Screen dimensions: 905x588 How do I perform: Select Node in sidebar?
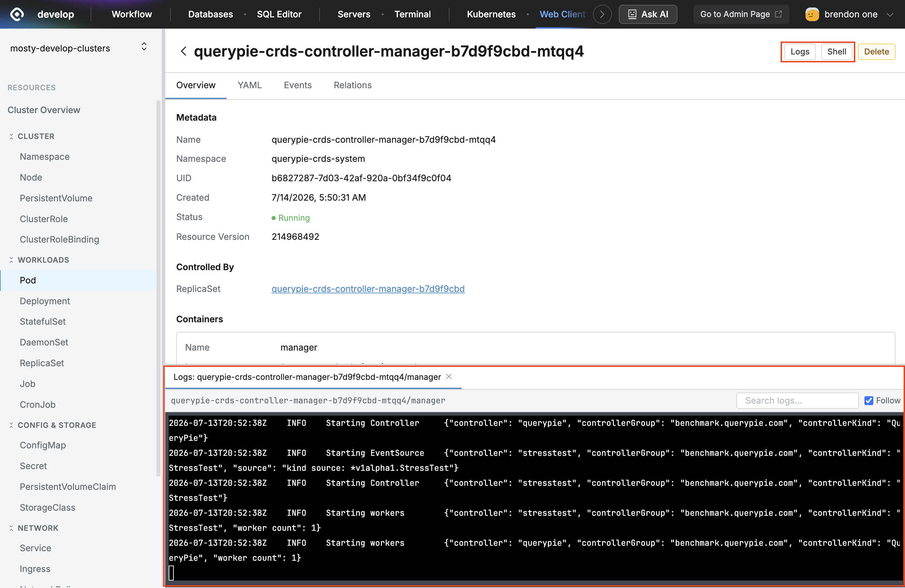click(31, 177)
